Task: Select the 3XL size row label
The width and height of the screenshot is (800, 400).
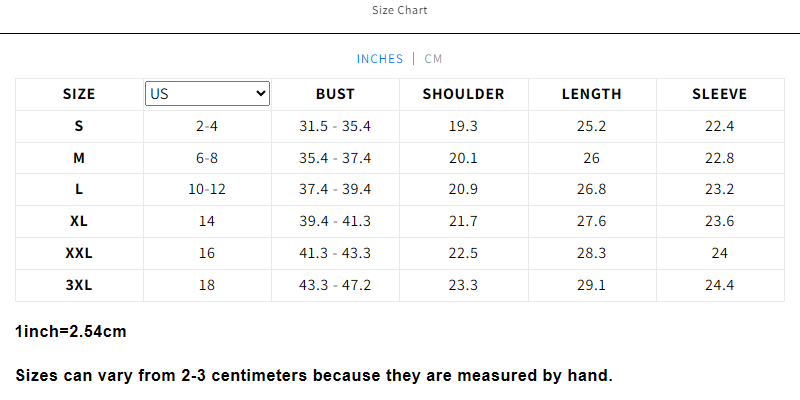Action: 79,285
